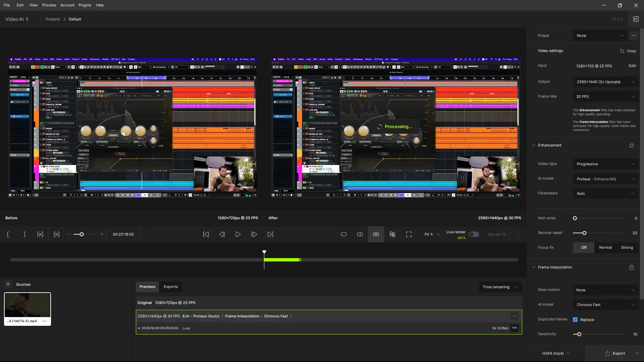This screenshot has height=362, width=644.
Task: Click the Export button
Action: pos(615,353)
